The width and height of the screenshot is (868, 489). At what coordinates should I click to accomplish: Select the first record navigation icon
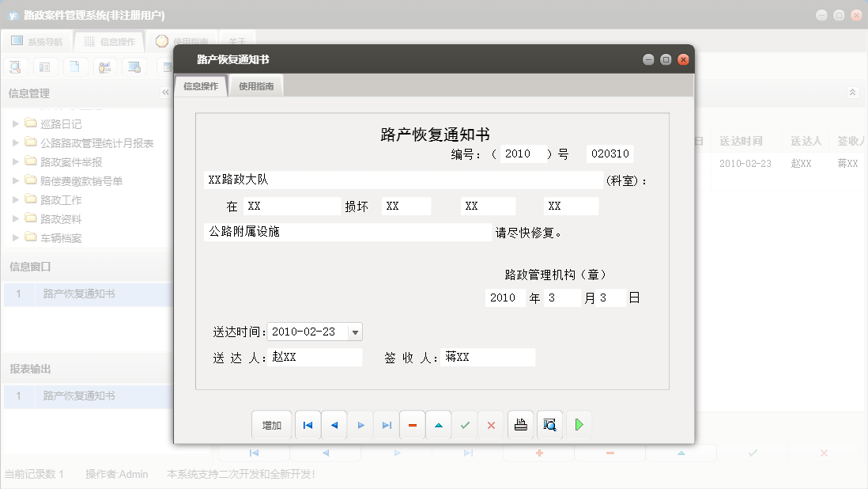pos(308,425)
